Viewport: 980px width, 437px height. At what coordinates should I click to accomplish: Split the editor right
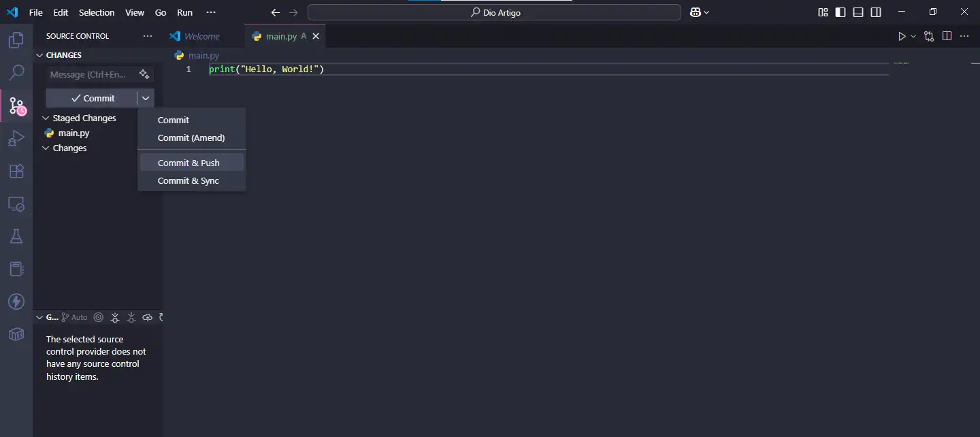[947, 36]
